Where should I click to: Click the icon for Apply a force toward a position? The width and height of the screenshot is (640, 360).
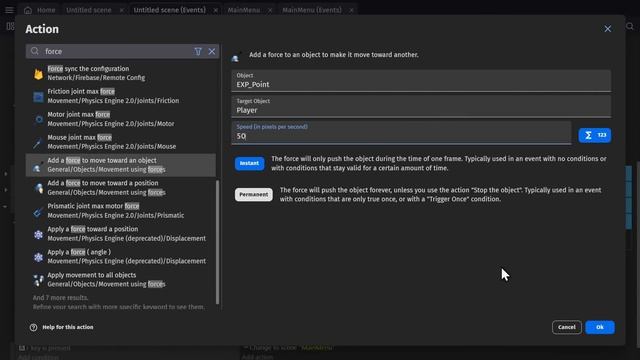coord(38,234)
